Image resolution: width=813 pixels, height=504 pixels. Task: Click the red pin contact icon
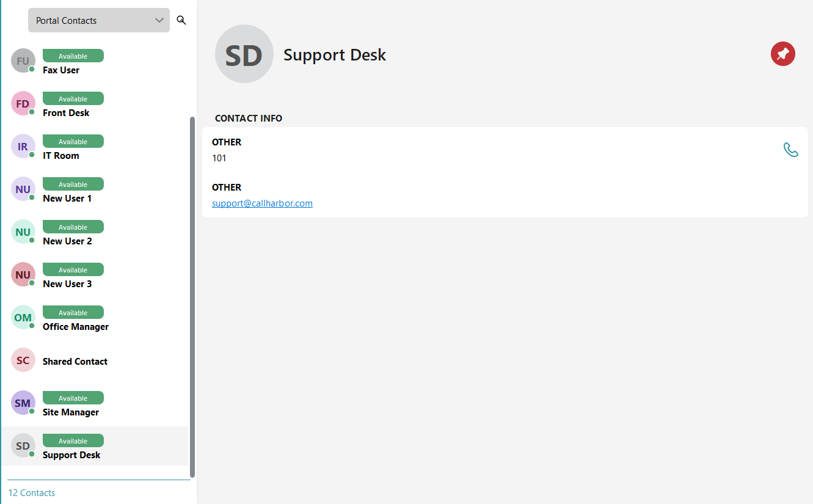point(783,54)
